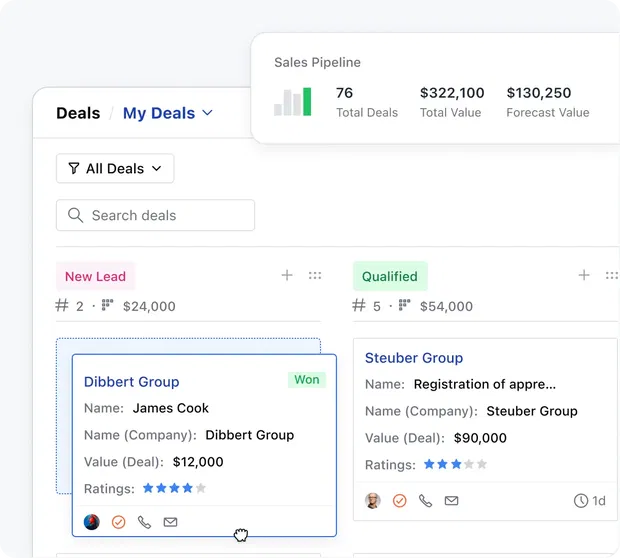Open the Dibbert Group deal title
Image resolution: width=620 pixels, height=558 pixels.
[132, 382]
